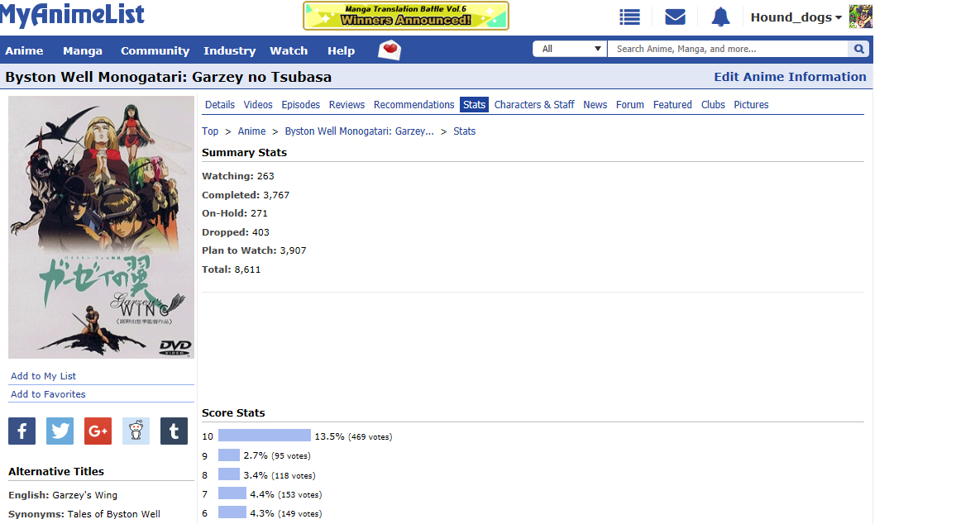Select the Stats tab
This screenshot has height=524, width=980.
click(475, 105)
